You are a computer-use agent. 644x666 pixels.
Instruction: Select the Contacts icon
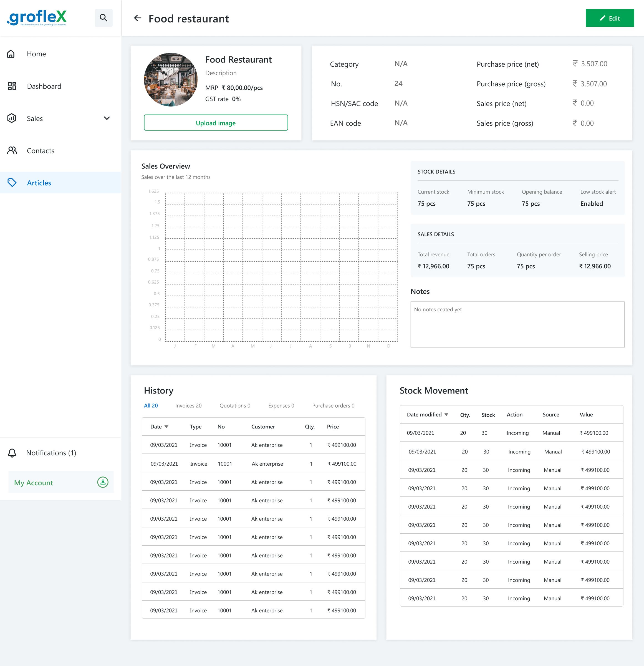point(12,150)
